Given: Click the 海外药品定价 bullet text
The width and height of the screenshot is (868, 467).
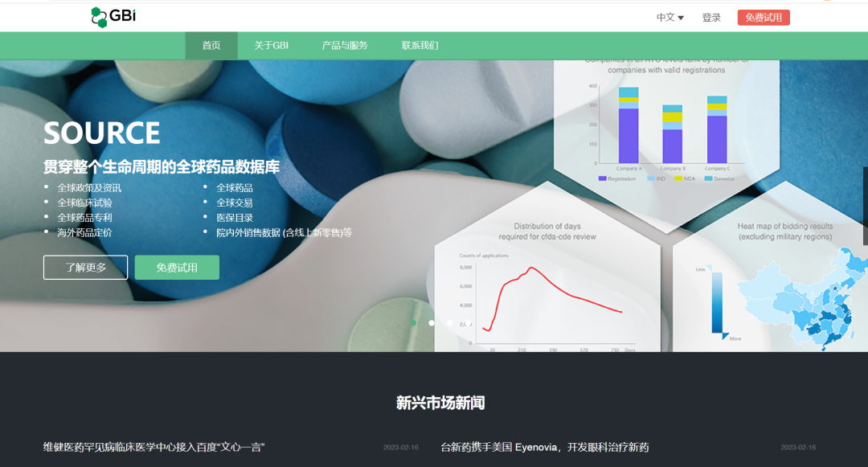Looking at the screenshot, I should tap(84, 232).
